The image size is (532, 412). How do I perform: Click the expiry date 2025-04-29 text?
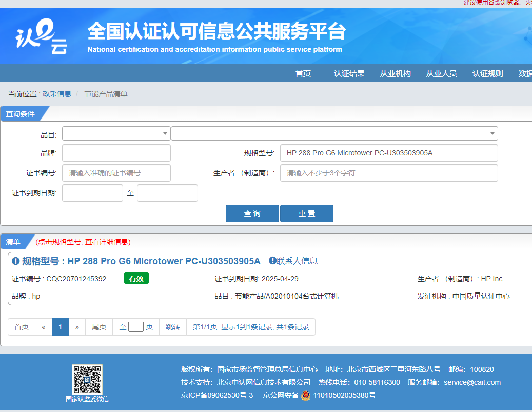tap(280, 279)
